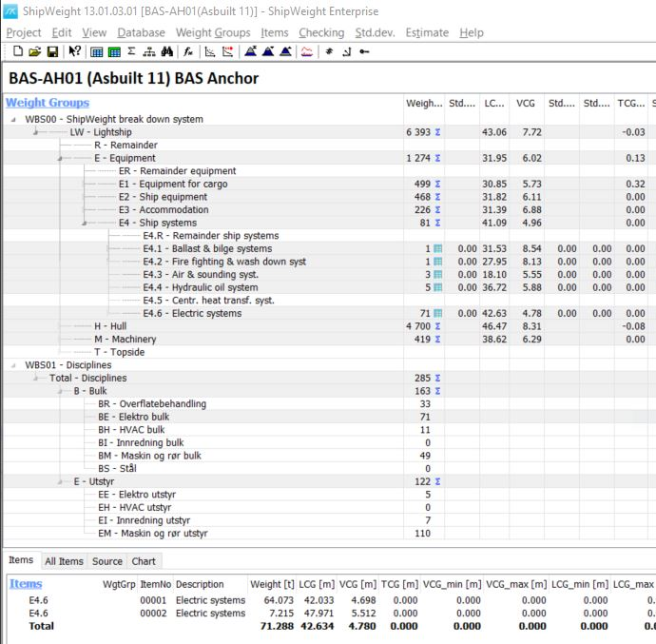The height and width of the screenshot is (644, 656).
Task: Click the fx function toolbar icon
Action: (189, 51)
